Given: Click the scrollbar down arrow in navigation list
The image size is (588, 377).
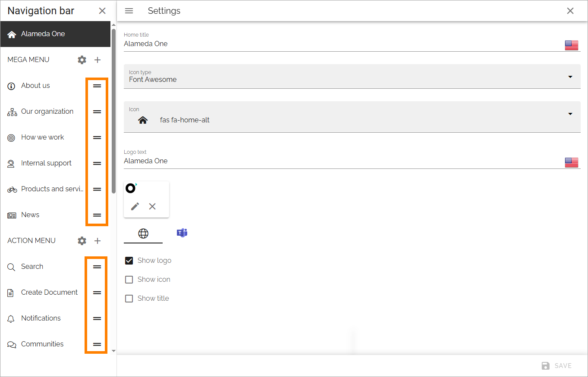Looking at the screenshot, I should pyautogui.click(x=113, y=351).
